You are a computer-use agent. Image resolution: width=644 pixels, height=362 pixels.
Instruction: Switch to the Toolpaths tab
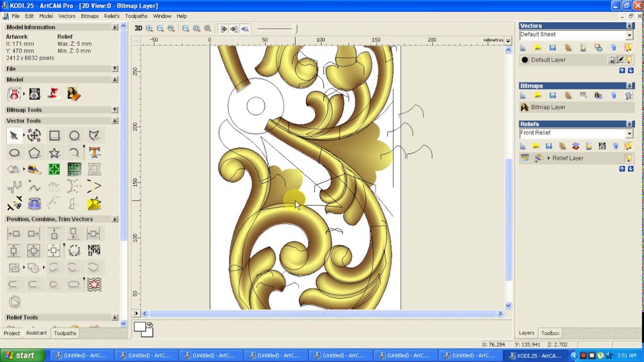tap(65, 333)
